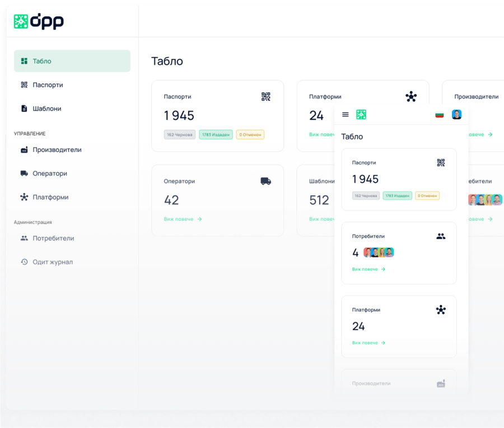Click the factory icon on mobile Производители card
The height and width of the screenshot is (428, 504).
(441, 384)
